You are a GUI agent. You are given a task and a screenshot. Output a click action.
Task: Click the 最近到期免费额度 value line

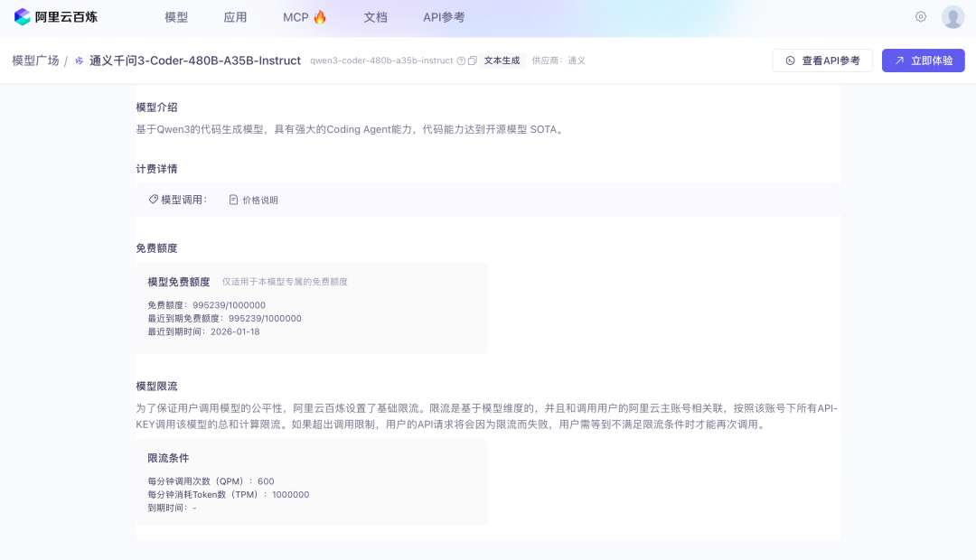[x=225, y=318]
